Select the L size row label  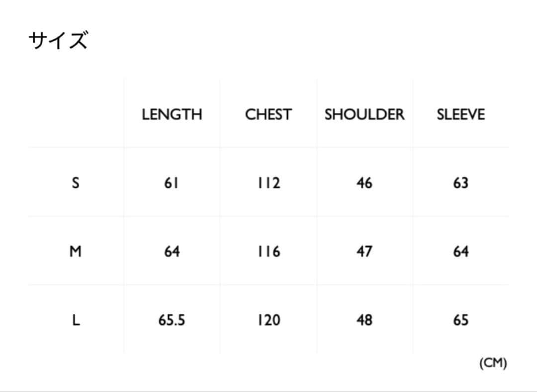pos(76,320)
